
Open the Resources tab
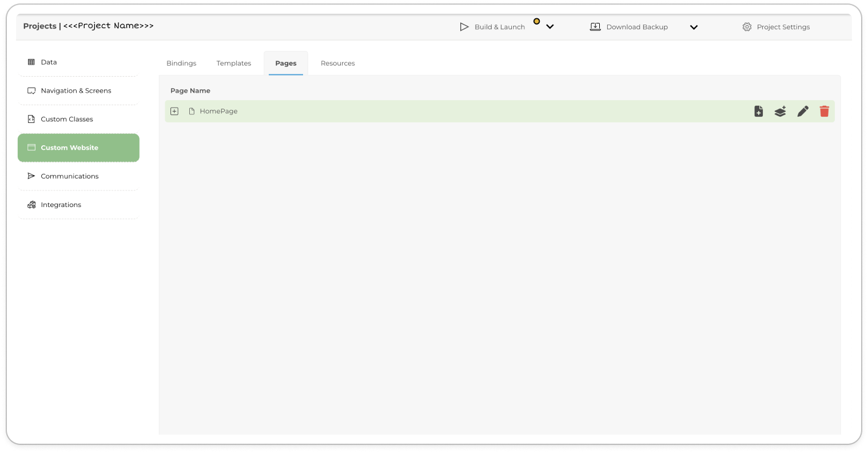pos(337,63)
